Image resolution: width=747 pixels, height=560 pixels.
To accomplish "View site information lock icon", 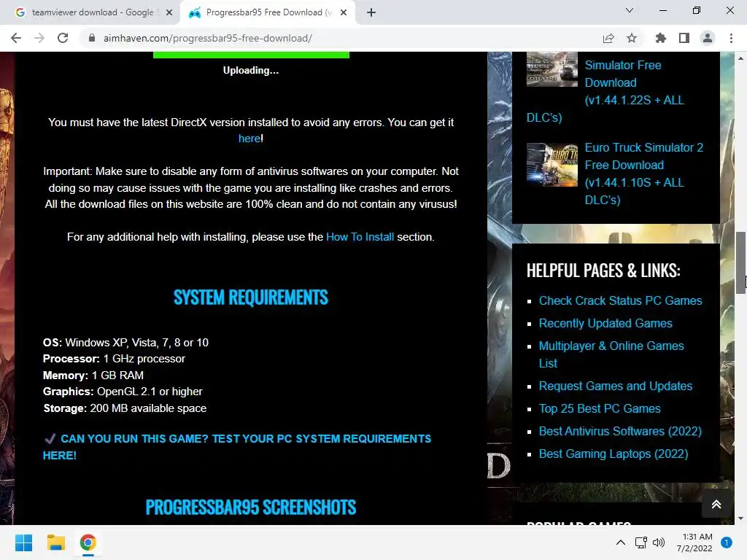I will coord(92,38).
